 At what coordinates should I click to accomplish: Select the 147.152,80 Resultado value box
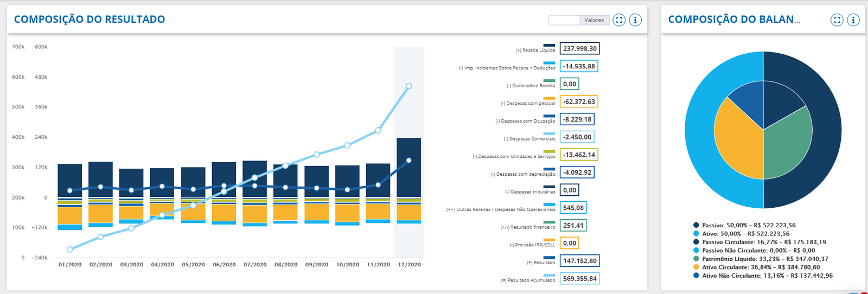579,261
